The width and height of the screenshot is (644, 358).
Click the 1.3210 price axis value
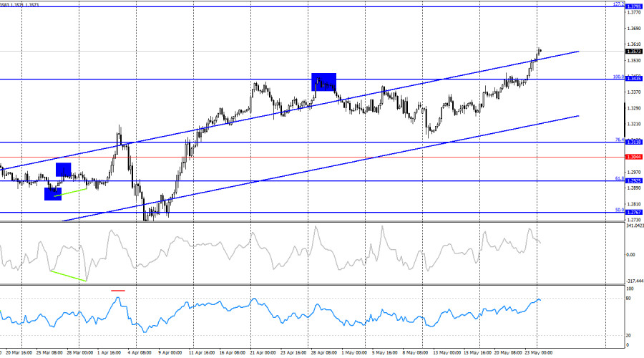pyautogui.click(x=634, y=124)
